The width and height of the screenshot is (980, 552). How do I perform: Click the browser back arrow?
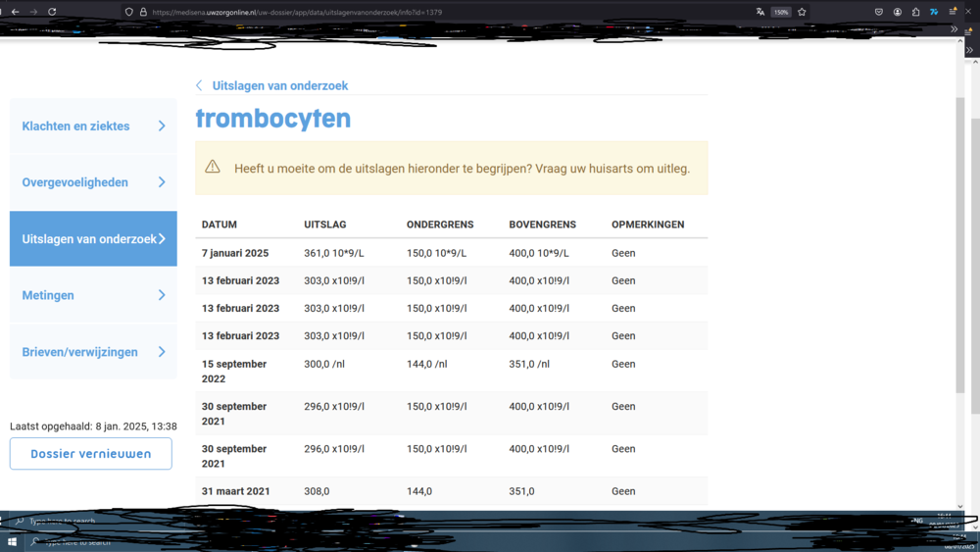pyautogui.click(x=15, y=12)
